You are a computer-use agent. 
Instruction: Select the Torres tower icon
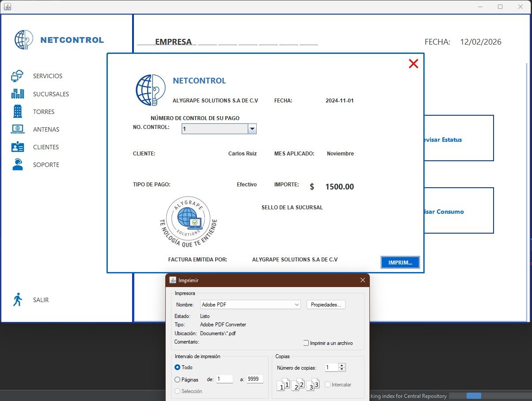(18, 111)
